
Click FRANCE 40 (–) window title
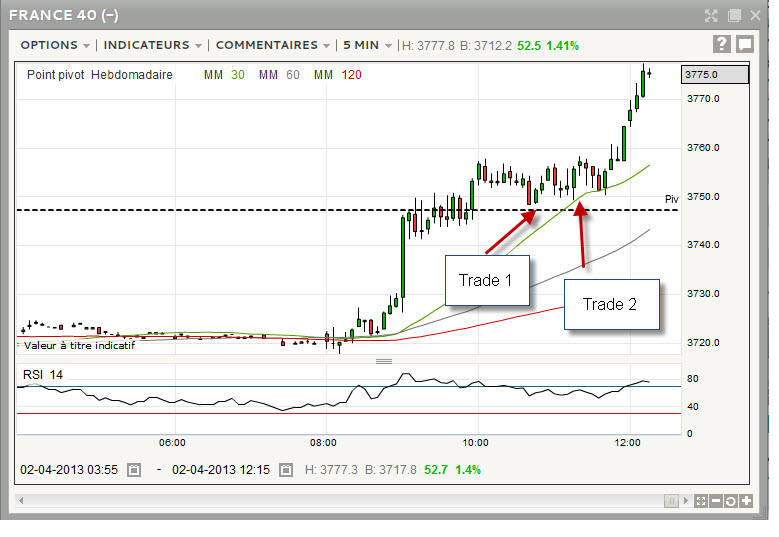(x=64, y=15)
